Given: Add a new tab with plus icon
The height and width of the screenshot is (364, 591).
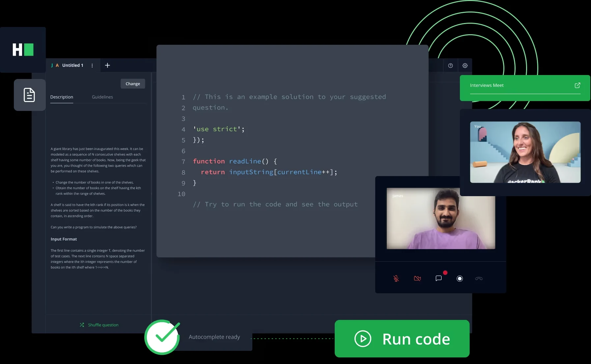Looking at the screenshot, I should (107, 65).
